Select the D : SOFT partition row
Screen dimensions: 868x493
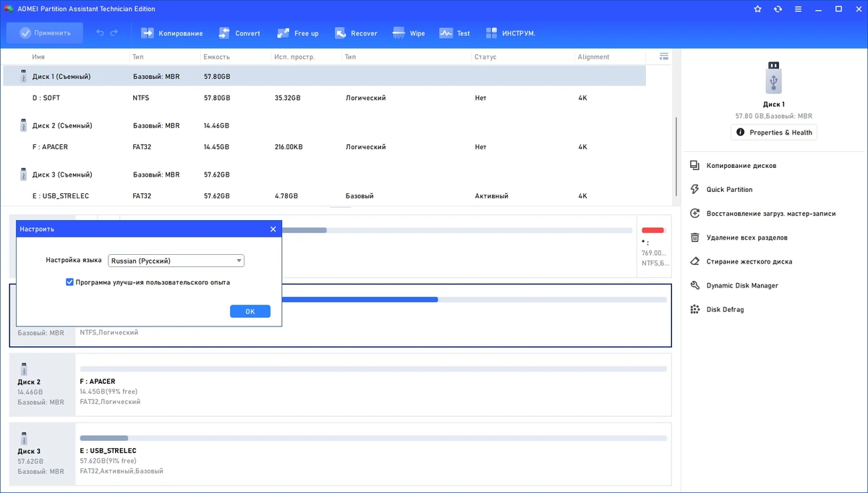(x=324, y=98)
